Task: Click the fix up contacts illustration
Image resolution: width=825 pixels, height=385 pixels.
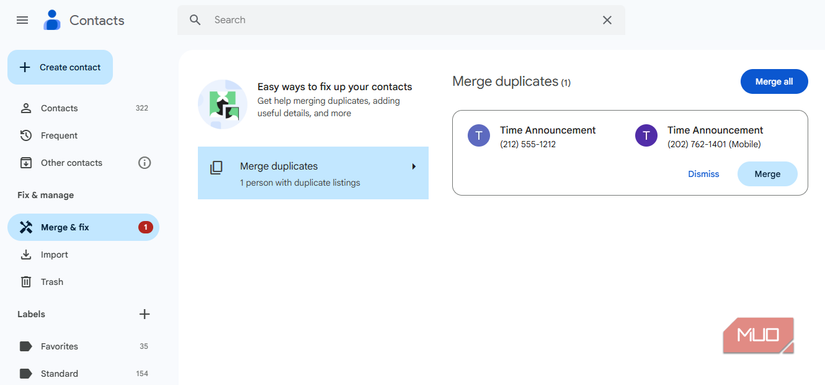Action: pos(223,105)
